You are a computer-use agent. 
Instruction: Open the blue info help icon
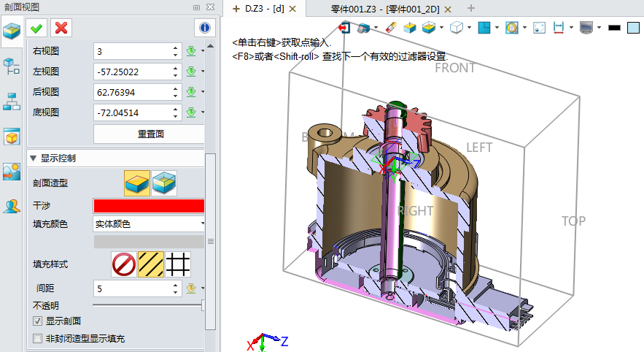[205, 28]
